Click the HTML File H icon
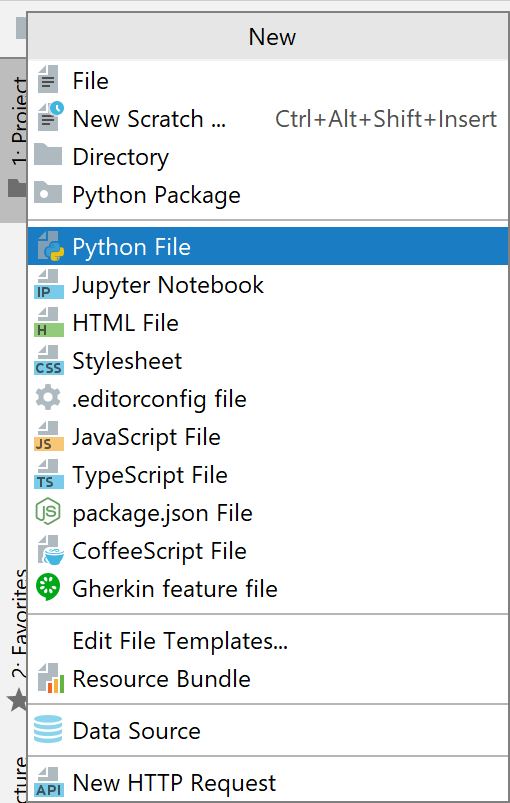510x803 pixels. tap(49, 323)
